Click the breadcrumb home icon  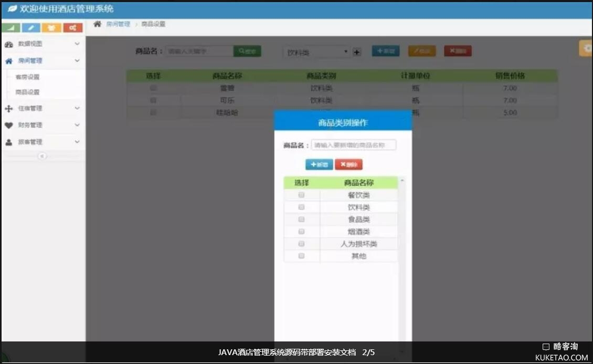point(97,24)
